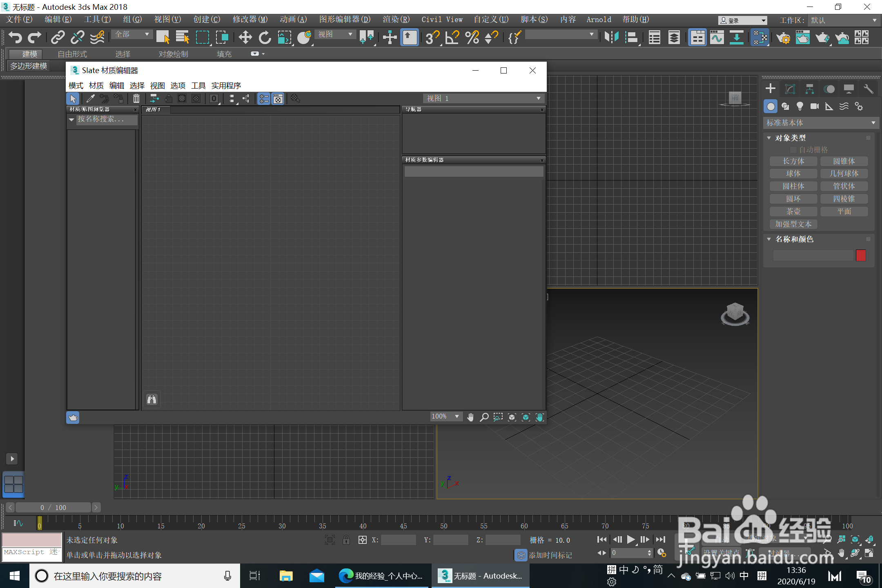
Task: Open the 默认 workspace dropdown
Action: pos(844,20)
